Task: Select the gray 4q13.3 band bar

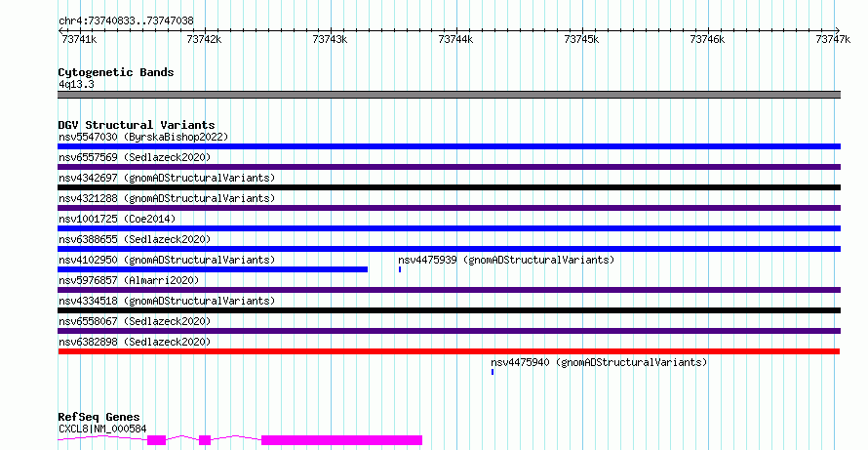Action: point(449,95)
